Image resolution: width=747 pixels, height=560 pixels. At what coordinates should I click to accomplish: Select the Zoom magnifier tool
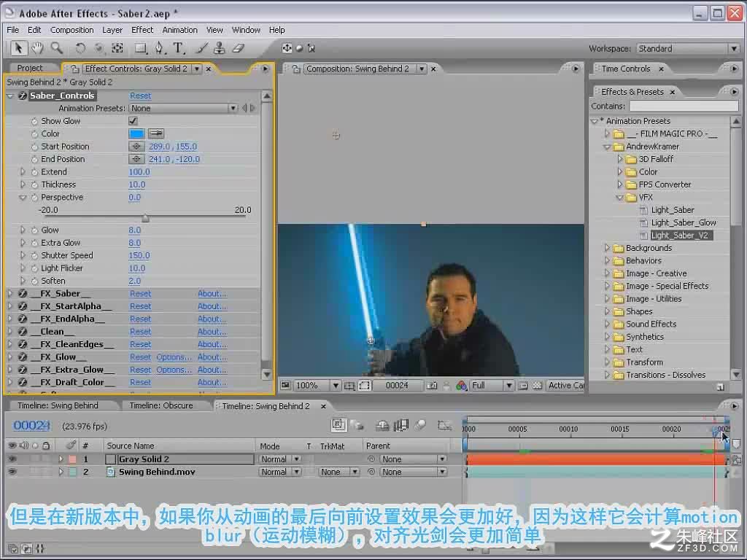point(57,48)
